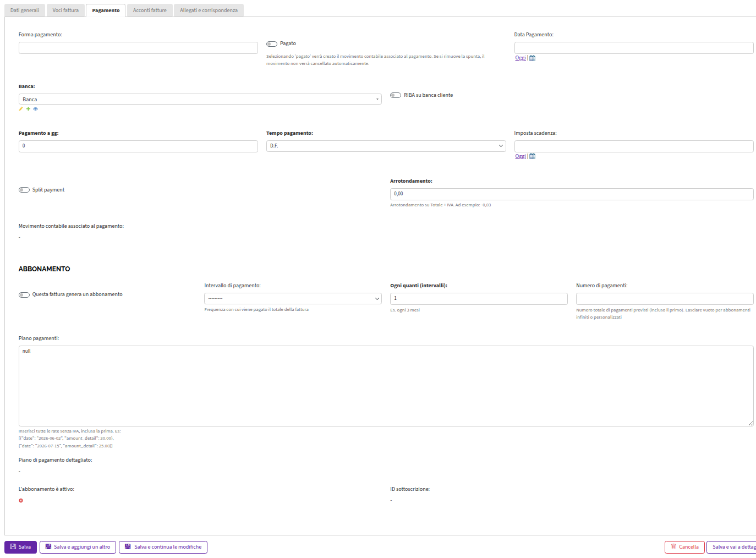Click Oggi link under Imposta scadenza

pos(521,156)
